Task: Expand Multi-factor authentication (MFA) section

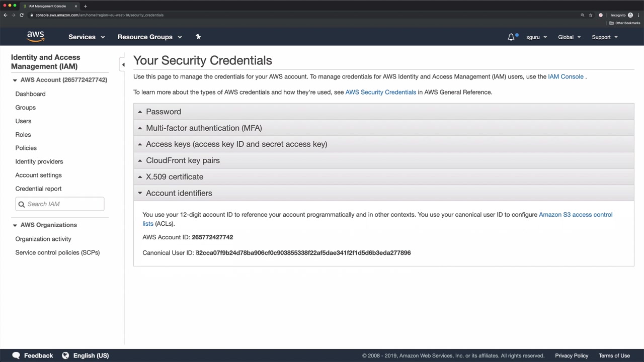Action: (204, 128)
